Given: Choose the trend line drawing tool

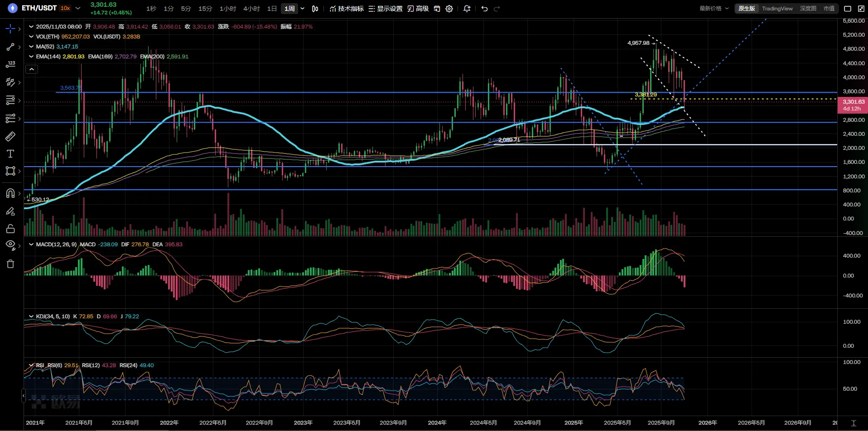Looking at the screenshot, I should (10, 47).
